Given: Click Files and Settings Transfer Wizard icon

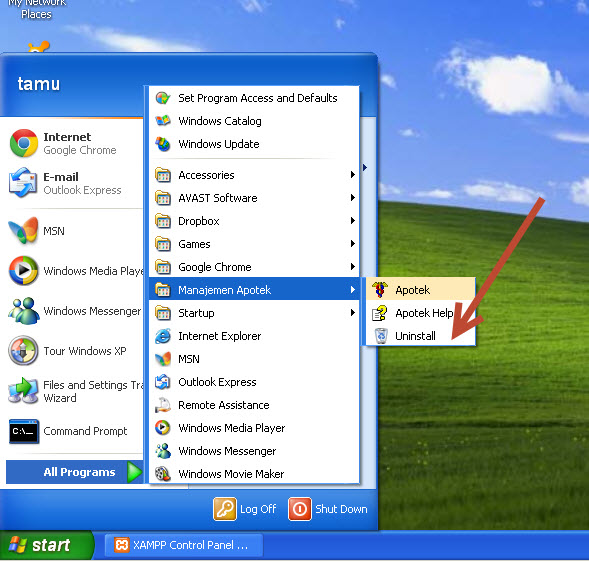Looking at the screenshot, I should (23, 391).
